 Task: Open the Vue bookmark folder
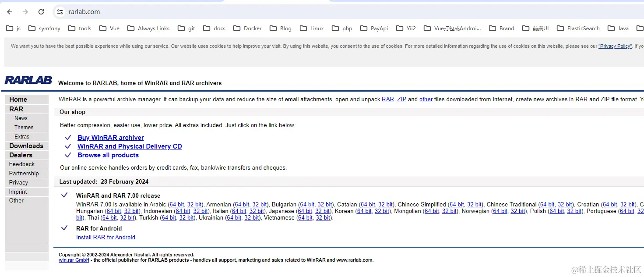coord(109,28)
